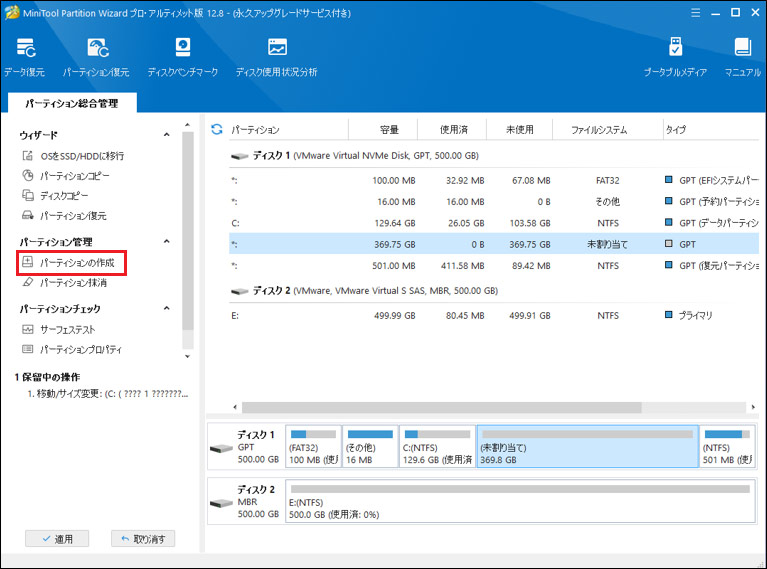This screenshot has width=767, height=569.
Task: Click the プライマリ type cell
Action: tap(689, 316)
